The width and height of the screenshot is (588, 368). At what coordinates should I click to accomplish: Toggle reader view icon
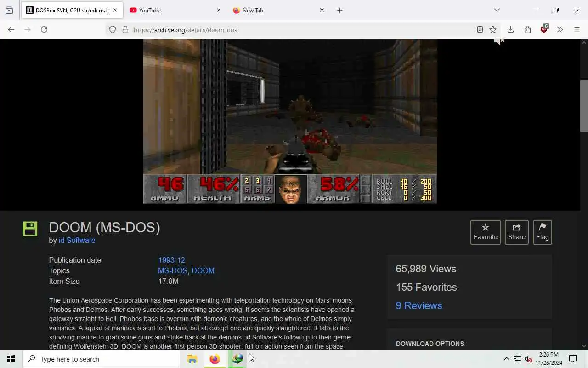(x=480, y=30)
